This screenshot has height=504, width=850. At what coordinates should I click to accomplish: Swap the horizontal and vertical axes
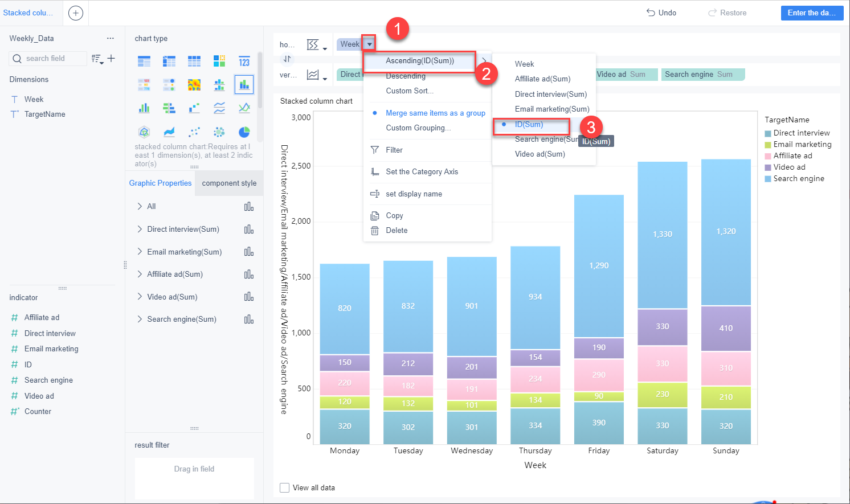(x=287, y=59)
